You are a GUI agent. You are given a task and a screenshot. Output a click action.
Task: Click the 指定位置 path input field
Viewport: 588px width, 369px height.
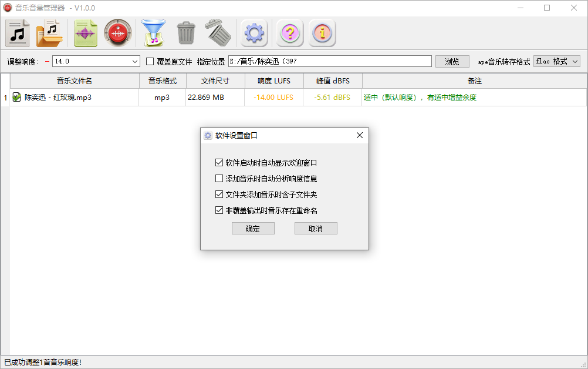(x=330, y=61)
